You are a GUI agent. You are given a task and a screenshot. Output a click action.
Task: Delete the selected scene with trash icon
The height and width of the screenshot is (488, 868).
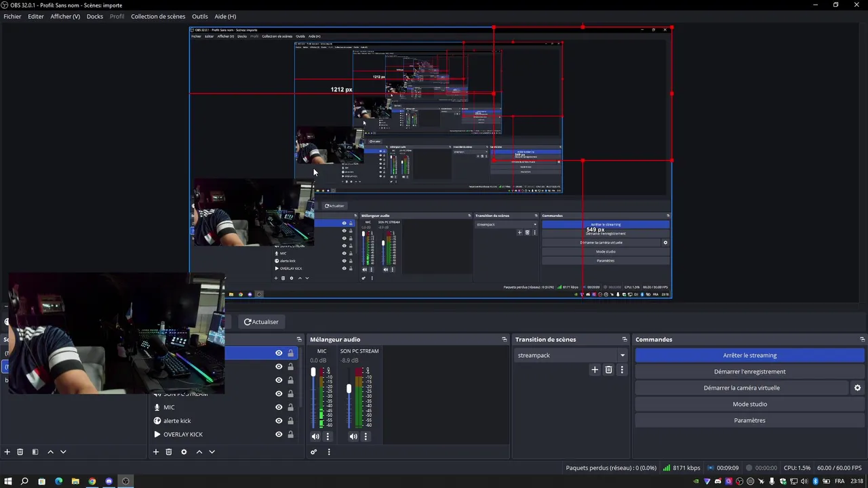(20, 452)
